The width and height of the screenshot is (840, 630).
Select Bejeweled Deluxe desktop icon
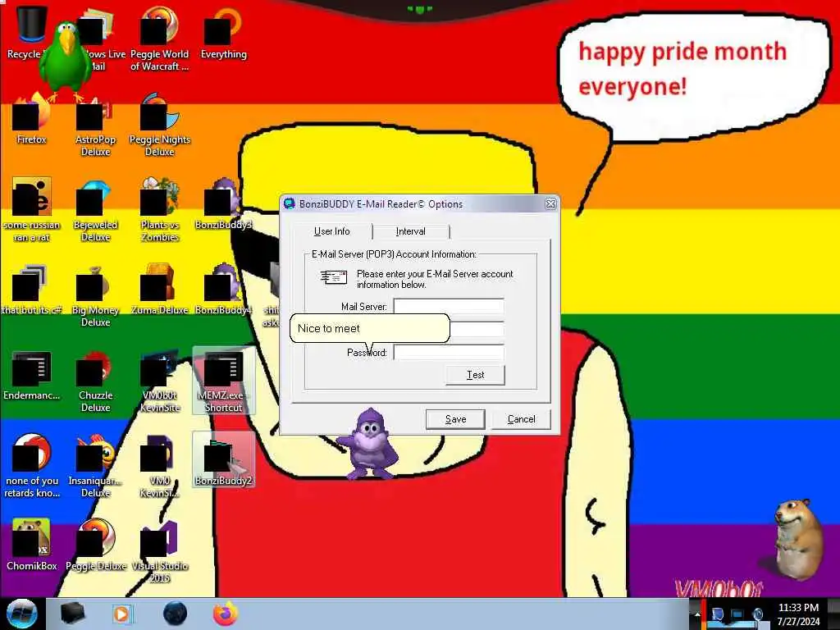tap(95, 210)
